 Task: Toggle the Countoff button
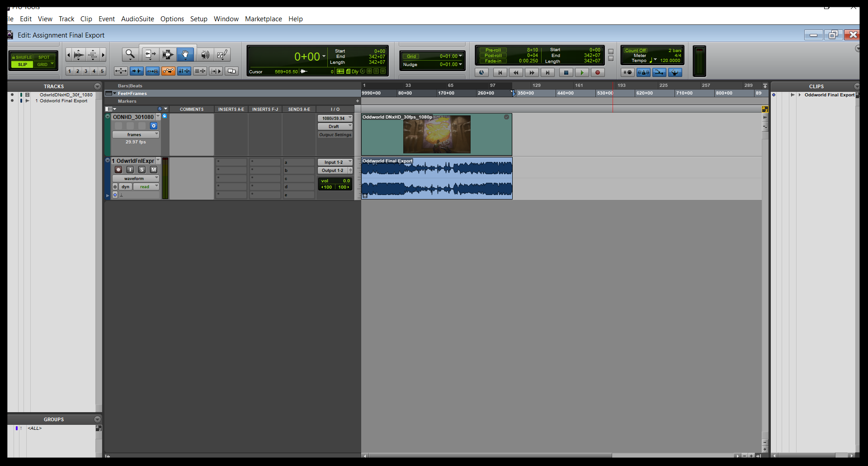[659, 72]
